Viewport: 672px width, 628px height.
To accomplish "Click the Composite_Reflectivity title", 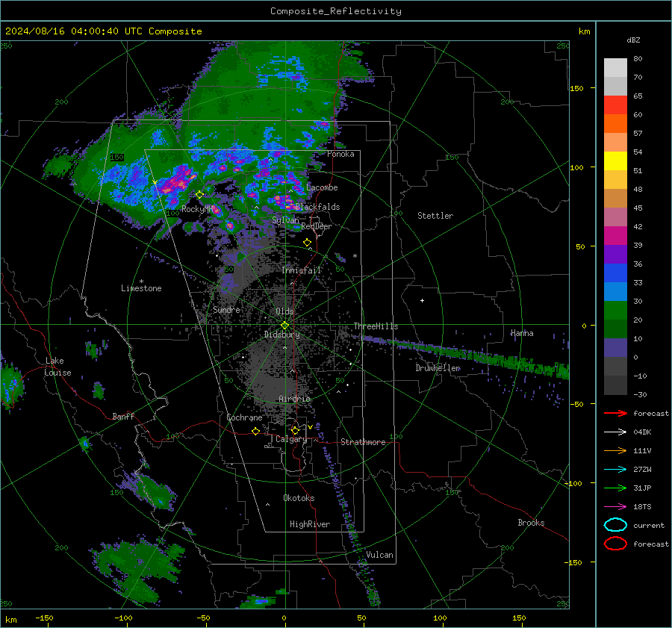I will pos(336,11).
